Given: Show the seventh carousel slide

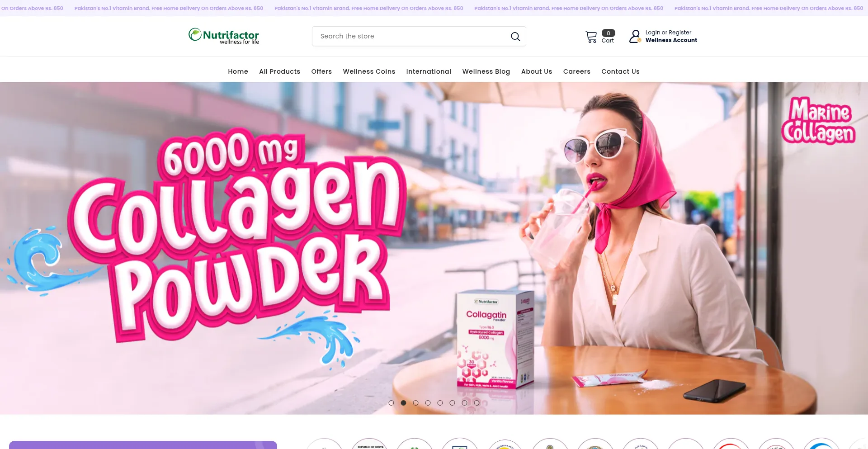Looking at the screenshot, I should (465, 403).
